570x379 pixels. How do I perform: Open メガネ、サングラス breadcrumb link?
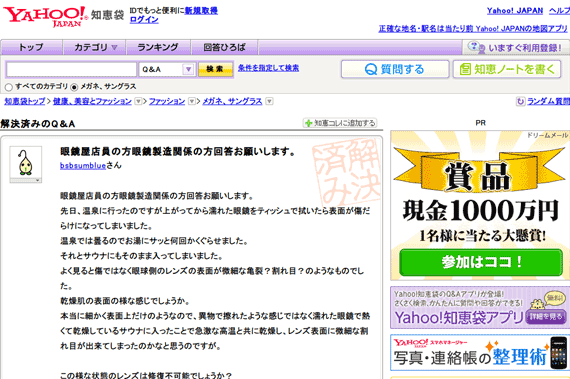coord(232,101)
